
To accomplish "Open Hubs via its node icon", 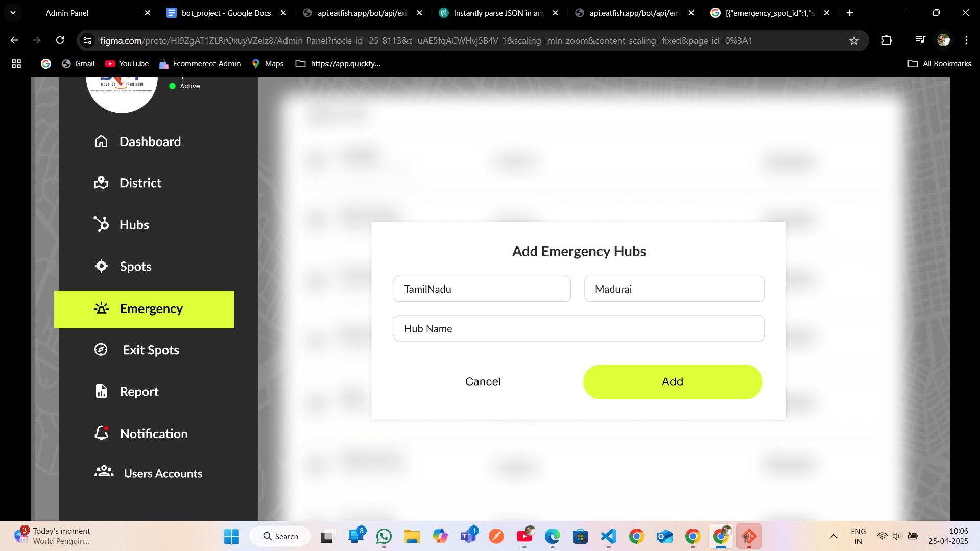I will pyautogui.click(x=101, y=224).
